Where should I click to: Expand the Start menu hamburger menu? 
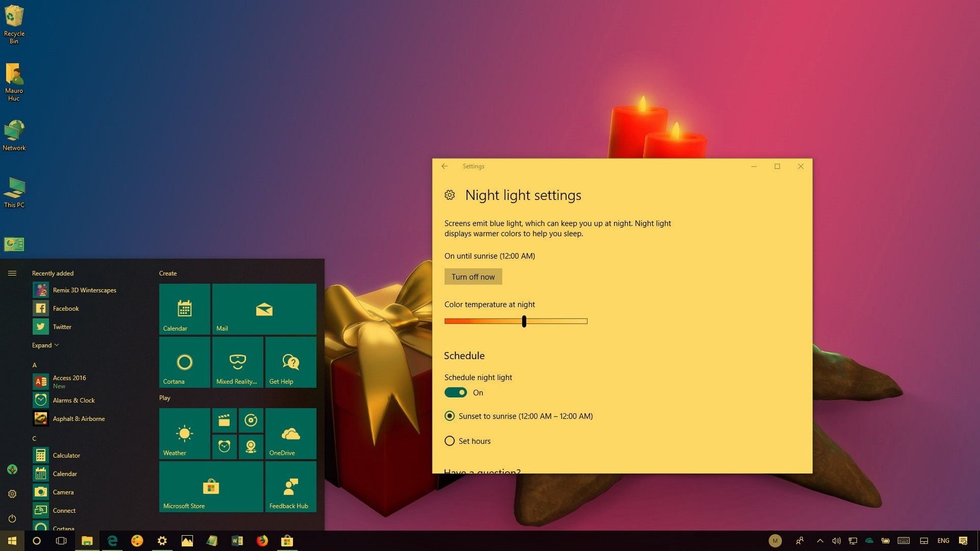(12, 273)
